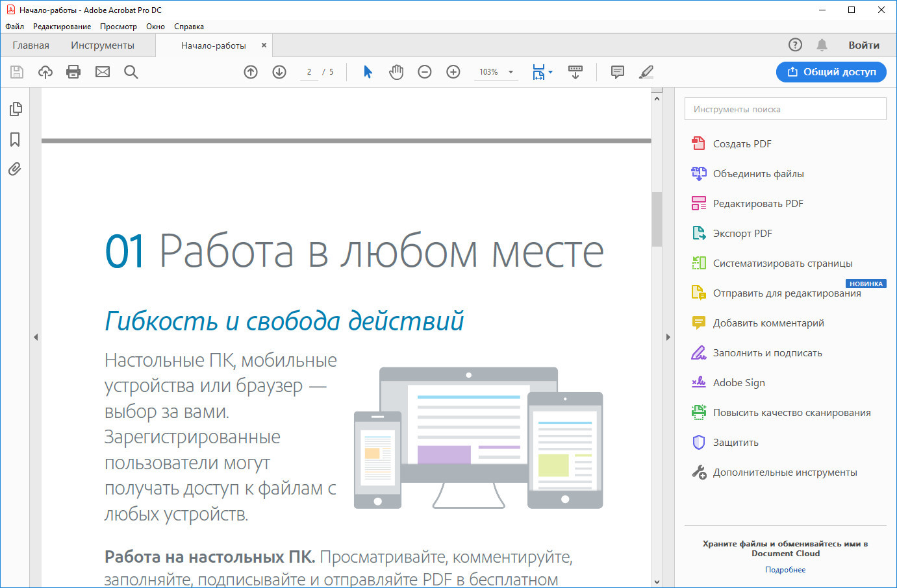Select the add comment note tool
The image size is (897, 588).
pyautogui.click(x=618, y=72)
